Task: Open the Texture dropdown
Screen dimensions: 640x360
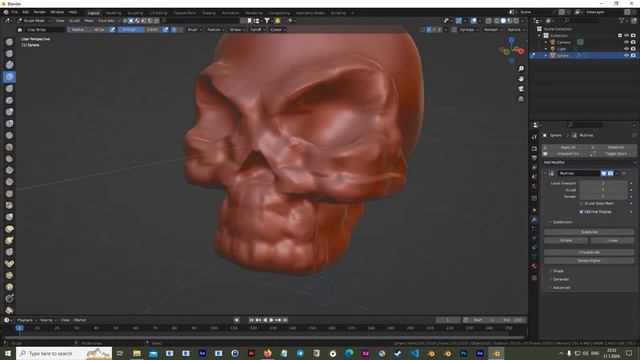Action: (215, 30)
